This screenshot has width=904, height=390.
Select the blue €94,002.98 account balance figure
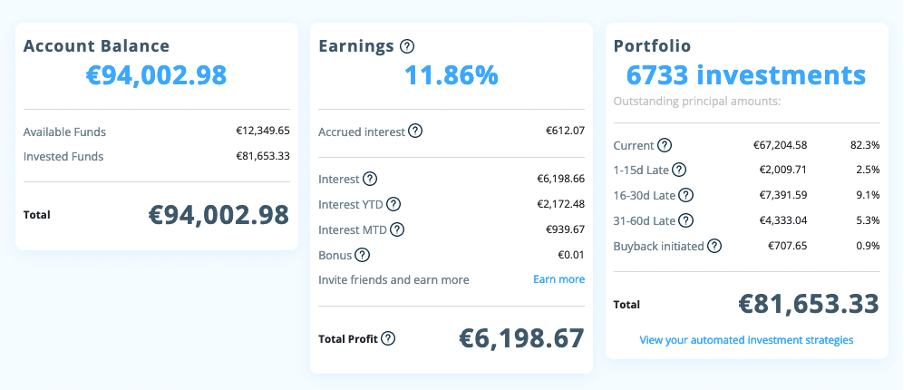[157, 75]
